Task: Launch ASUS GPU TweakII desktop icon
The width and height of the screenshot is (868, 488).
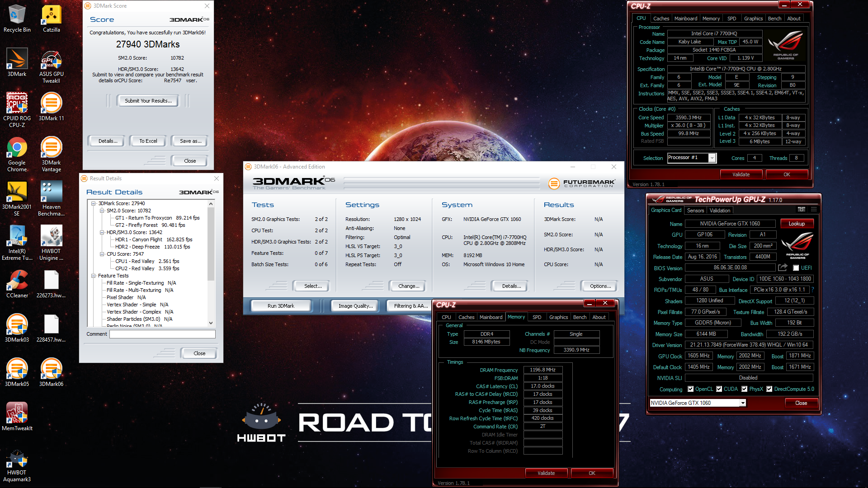Action: click(51, 66)
